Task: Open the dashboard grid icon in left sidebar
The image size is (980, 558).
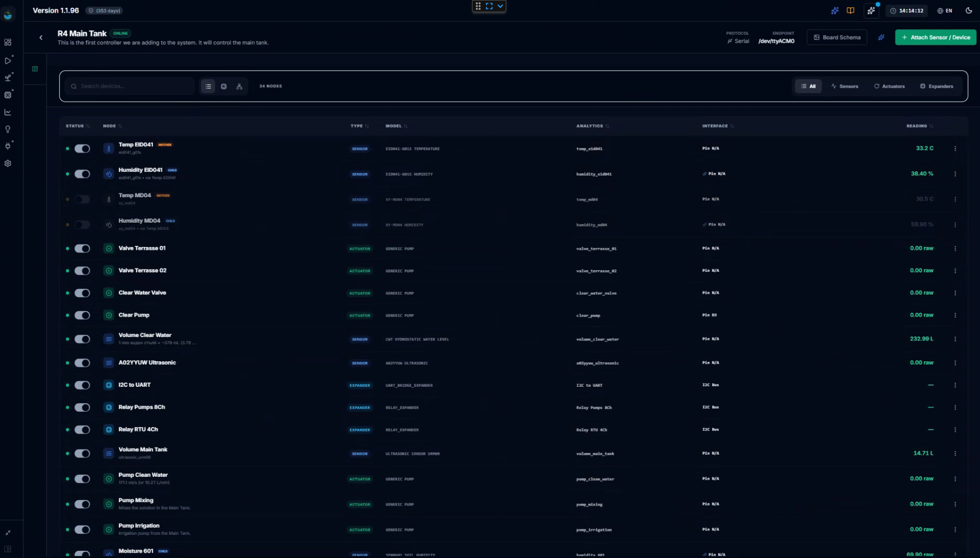Action: pos(8,43)
